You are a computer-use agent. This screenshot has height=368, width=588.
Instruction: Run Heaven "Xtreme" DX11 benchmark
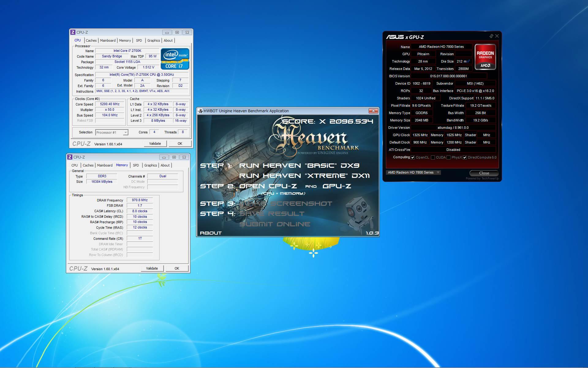point(304,176)
